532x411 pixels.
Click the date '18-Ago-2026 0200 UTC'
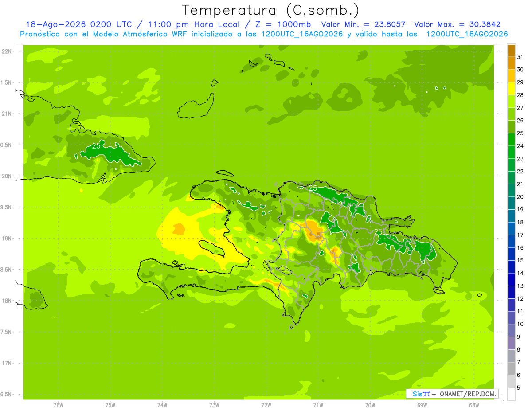tap(79, 24)
